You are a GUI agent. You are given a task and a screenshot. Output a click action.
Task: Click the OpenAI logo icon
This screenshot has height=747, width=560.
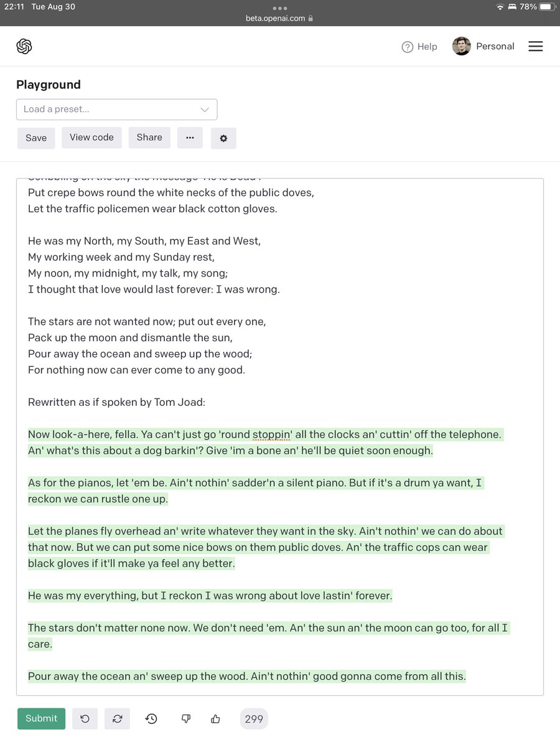tap(24, 47)
